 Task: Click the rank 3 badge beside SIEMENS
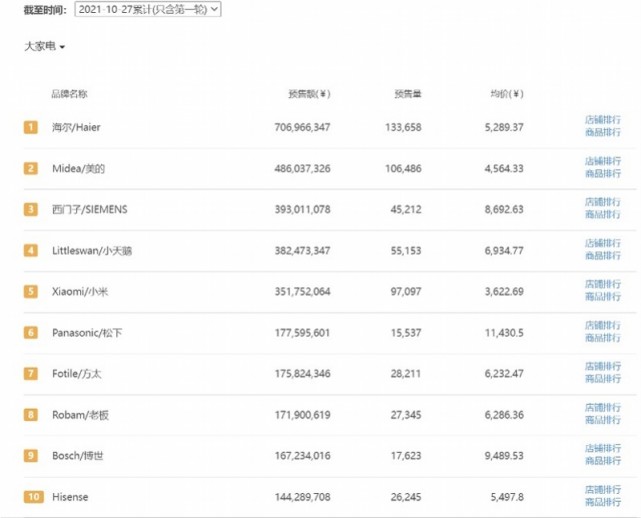tap(31, 209)
